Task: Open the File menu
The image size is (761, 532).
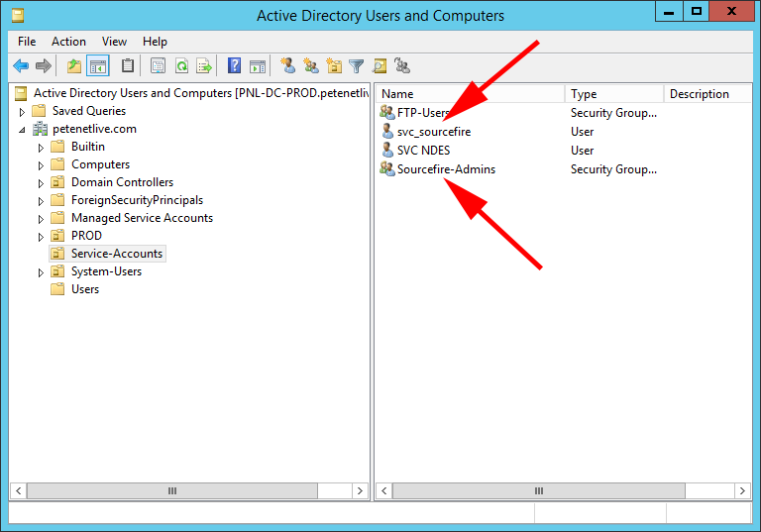Action: (x=27, y=42)
